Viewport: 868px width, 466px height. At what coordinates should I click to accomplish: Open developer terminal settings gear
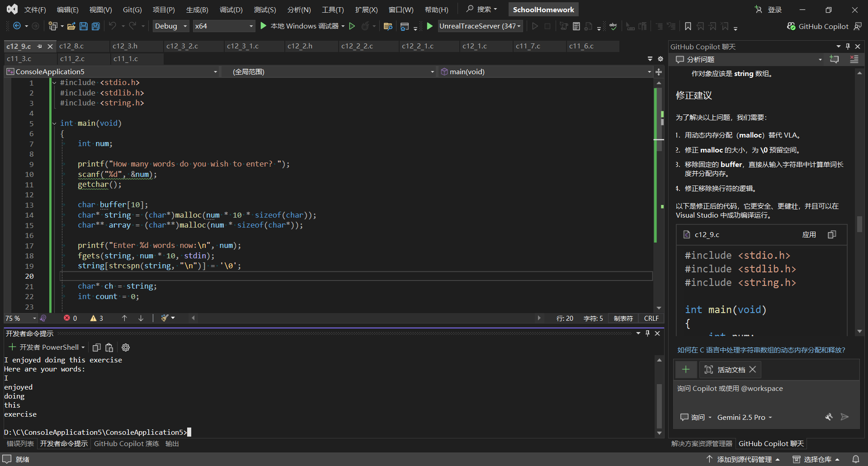[x=126, y=347]
